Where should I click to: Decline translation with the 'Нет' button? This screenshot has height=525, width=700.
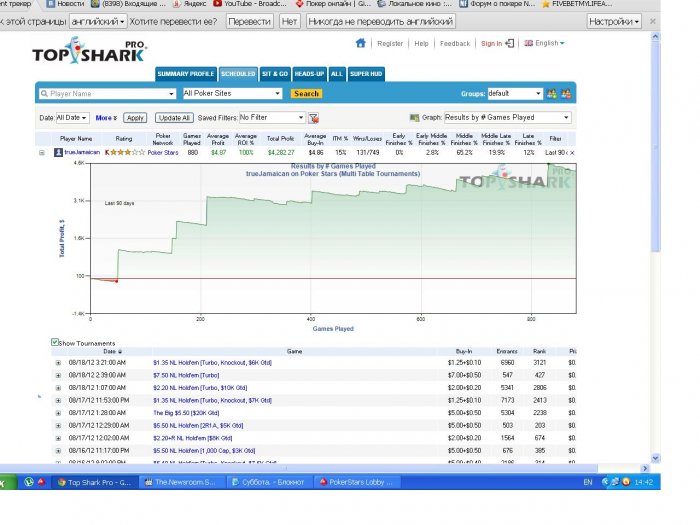289,21
